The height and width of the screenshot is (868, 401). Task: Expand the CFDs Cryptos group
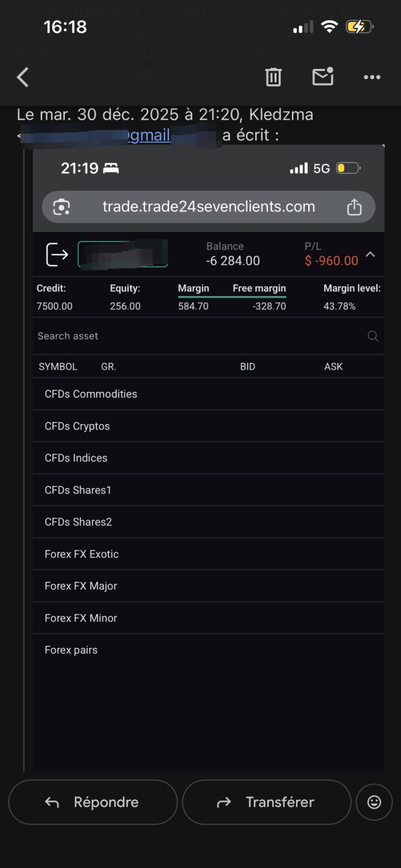tap(78, 426)
